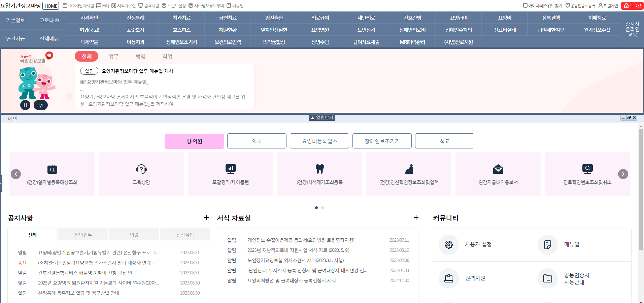Open 요양비처방전 및 급여대상자 등록신청서 서식

coord(292,280)
